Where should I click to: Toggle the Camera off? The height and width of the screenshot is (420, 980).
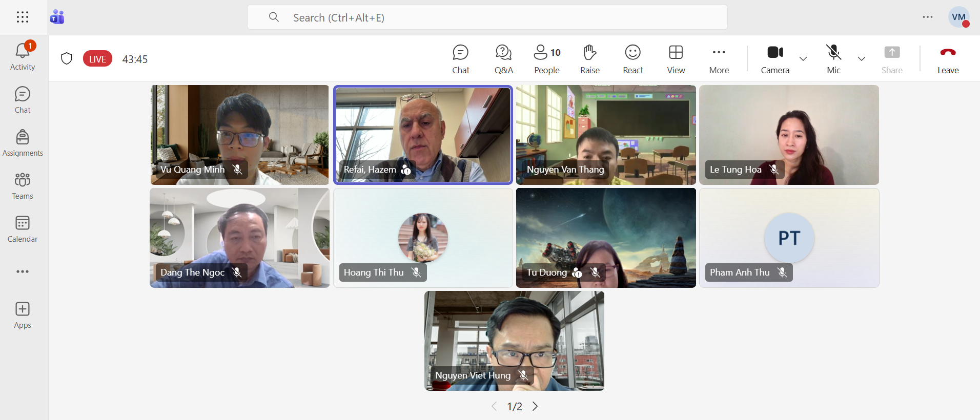(774, 59)
